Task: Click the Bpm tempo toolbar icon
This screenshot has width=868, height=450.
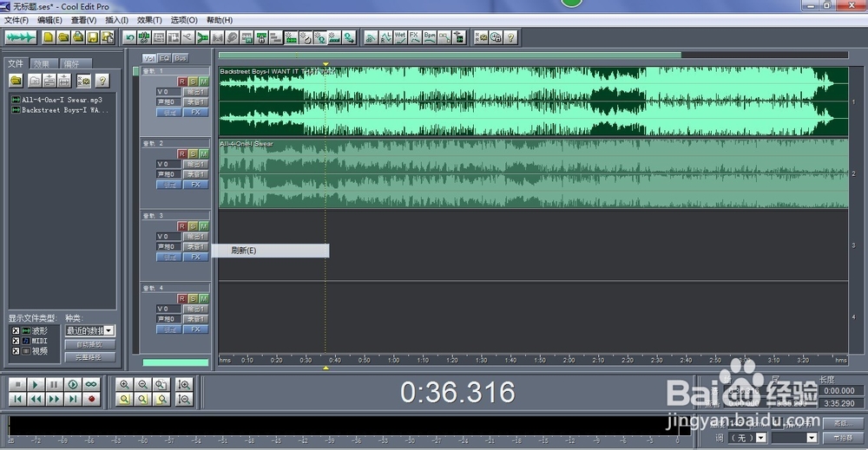Action: point(430,37)
